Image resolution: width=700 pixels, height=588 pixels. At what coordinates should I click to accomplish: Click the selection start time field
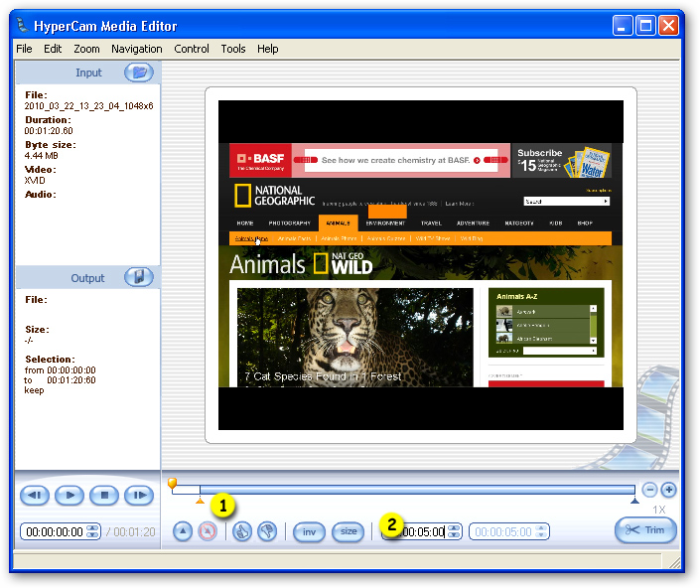422,531
